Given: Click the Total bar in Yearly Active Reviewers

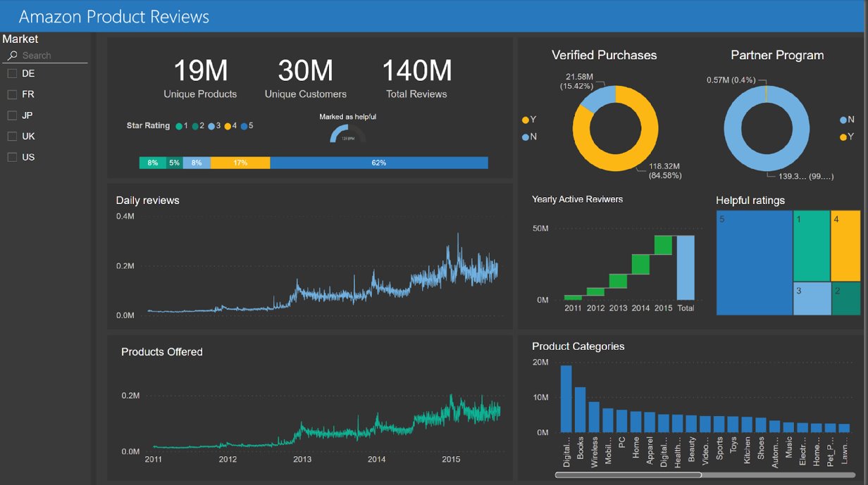Looking at the screenshot, I should [x=686, y=267].
